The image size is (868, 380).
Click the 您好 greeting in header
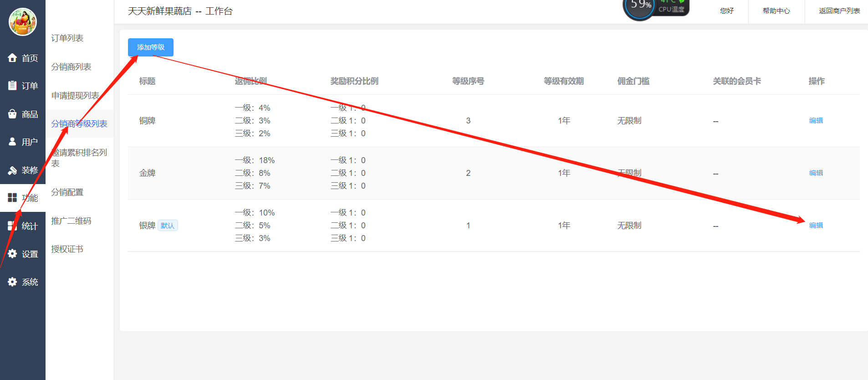pos(727,11)
